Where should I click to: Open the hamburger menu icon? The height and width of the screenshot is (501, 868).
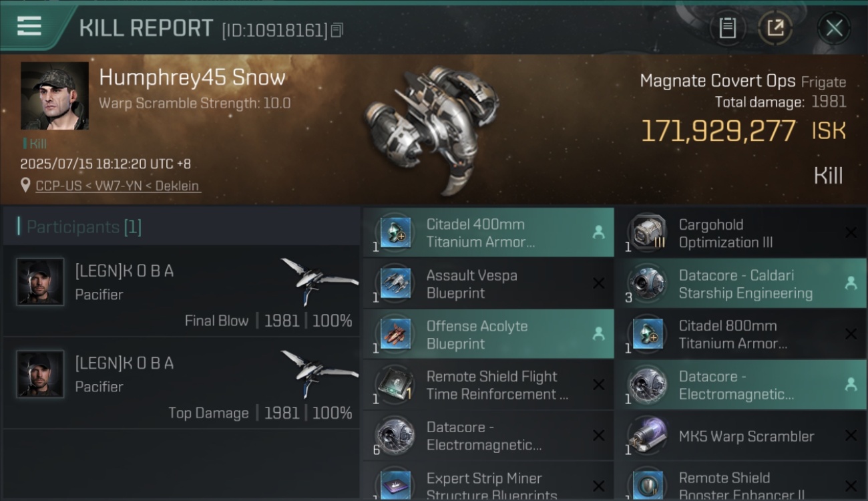point(29,26)
